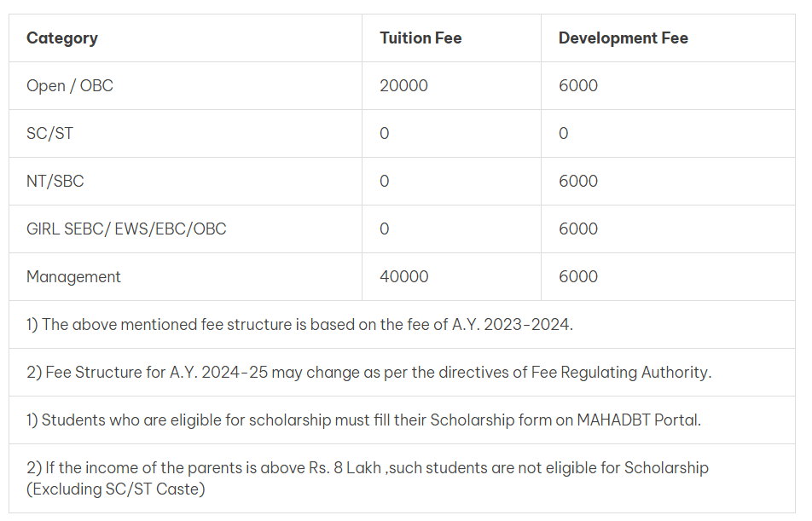Image resolution: width=812 pixels, height=521 pixels.
Task: Click the Management category cell
Action: pyautogui.click(x=73, y=277)
